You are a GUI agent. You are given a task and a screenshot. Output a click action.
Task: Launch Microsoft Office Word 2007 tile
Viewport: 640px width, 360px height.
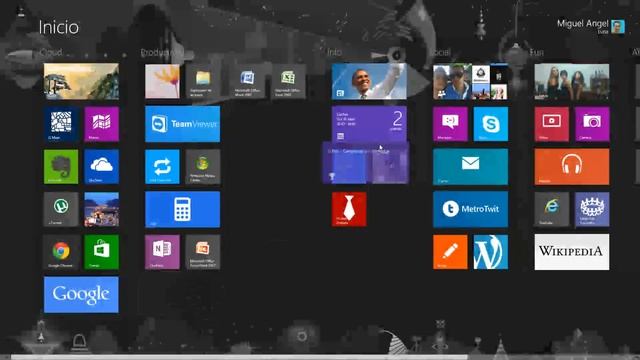click(x=247, y=81)
